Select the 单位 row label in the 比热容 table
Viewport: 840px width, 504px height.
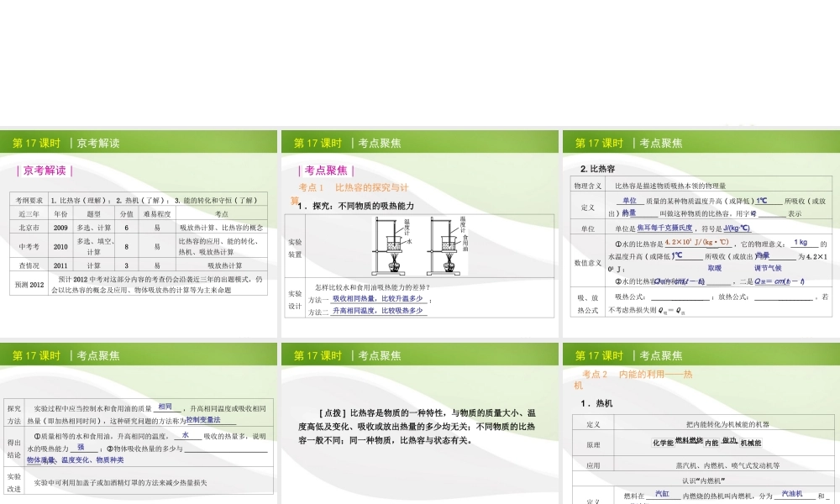588,228
